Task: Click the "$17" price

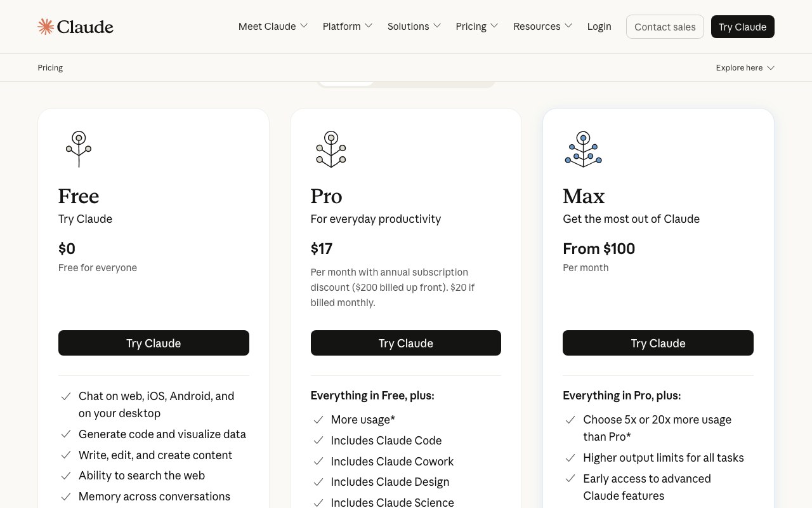Action: click(322, 248)
